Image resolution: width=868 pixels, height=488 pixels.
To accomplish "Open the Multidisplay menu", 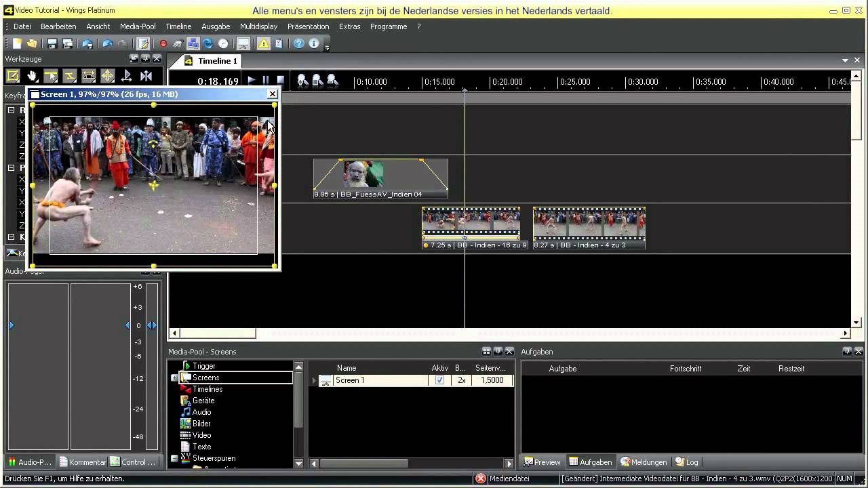I will 258,26.
